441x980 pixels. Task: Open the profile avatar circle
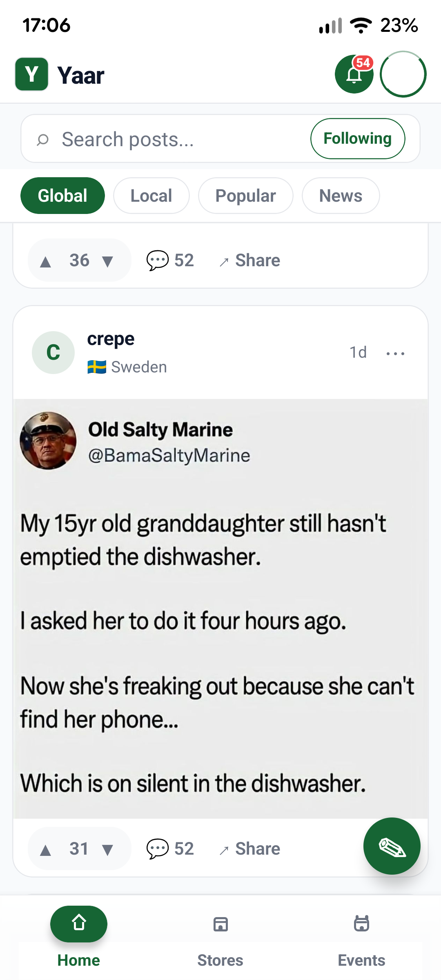click(403, 74)
